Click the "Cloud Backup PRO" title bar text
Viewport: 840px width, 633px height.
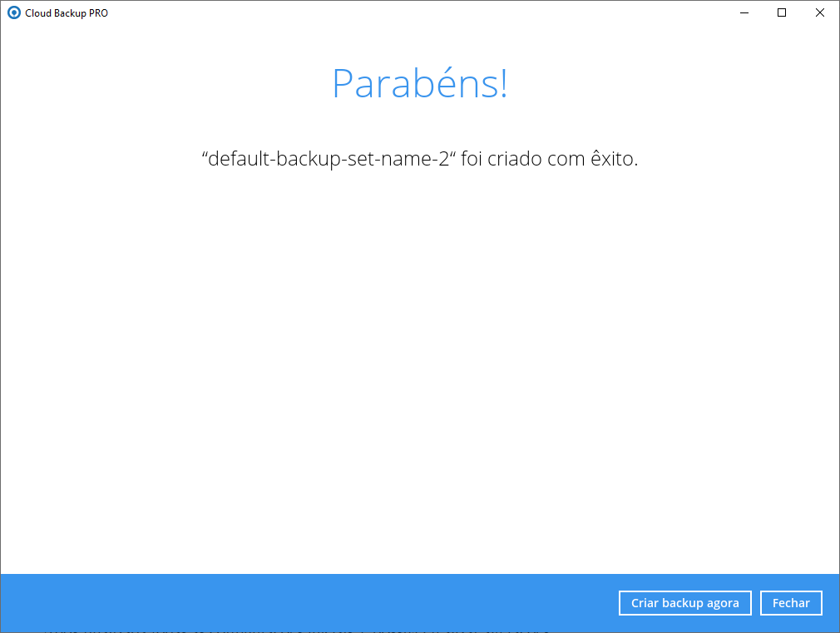click(67, 13)
